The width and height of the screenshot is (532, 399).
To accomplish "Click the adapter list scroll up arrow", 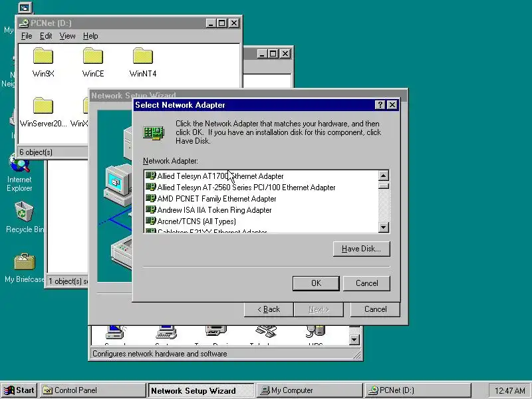I will point(384,176).
